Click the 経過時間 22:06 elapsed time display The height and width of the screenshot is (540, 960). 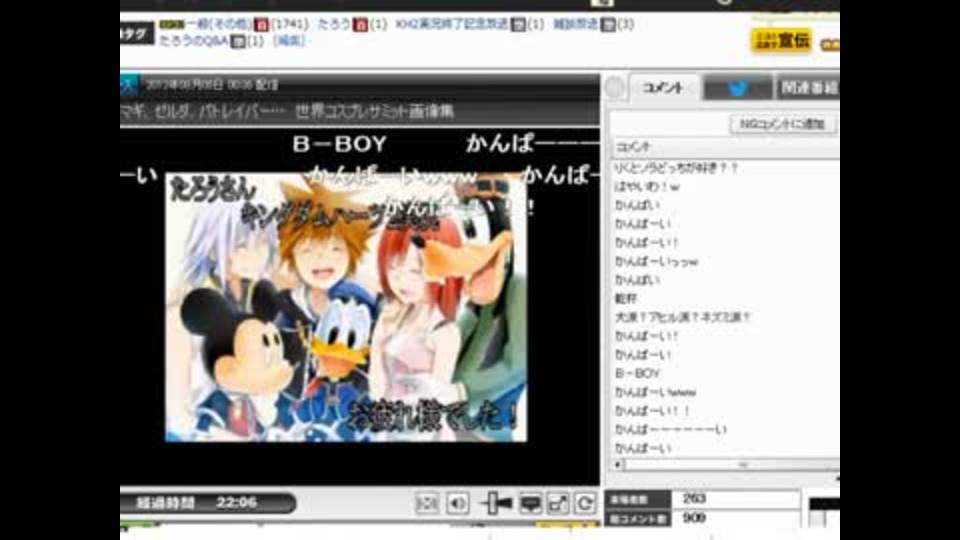pyautogui.click(x=206, y=503)
